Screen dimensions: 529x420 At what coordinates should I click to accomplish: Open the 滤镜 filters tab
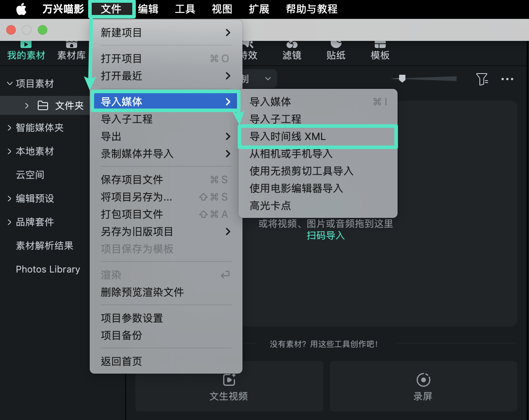point(292,50)
